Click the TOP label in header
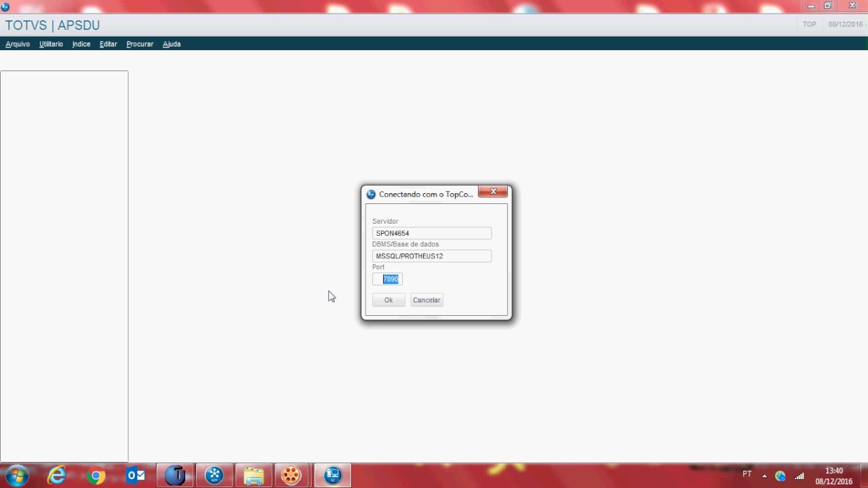 coord(809,24)
